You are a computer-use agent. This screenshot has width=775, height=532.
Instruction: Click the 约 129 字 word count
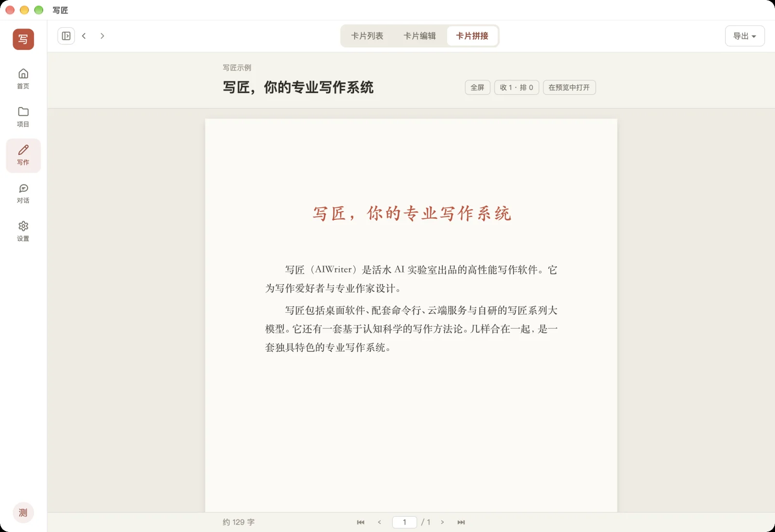tap(239, 522)
